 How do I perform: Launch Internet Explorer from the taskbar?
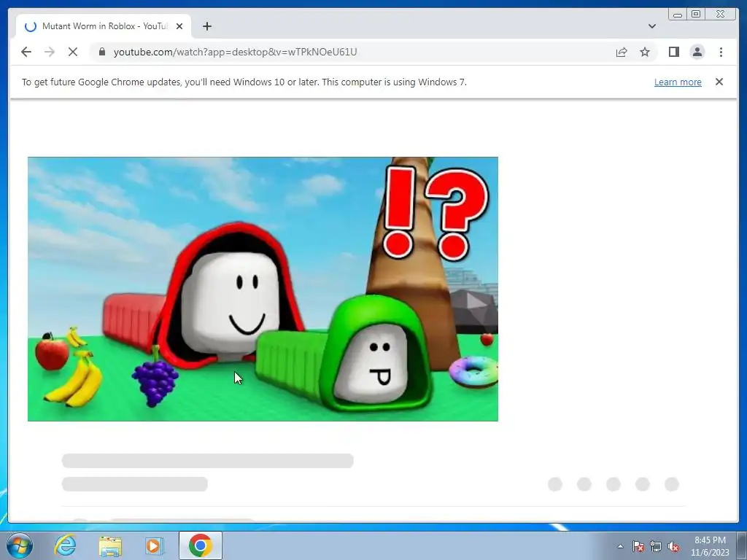point(65,545)
